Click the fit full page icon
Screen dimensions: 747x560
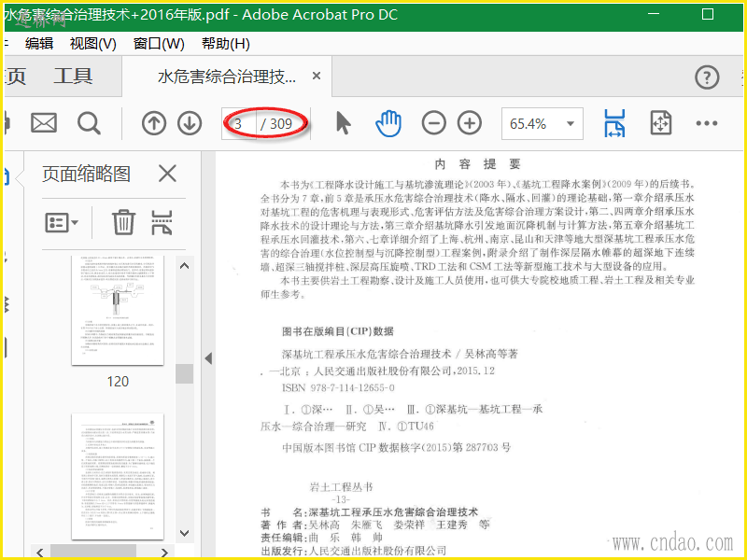[x=661, y=123]
